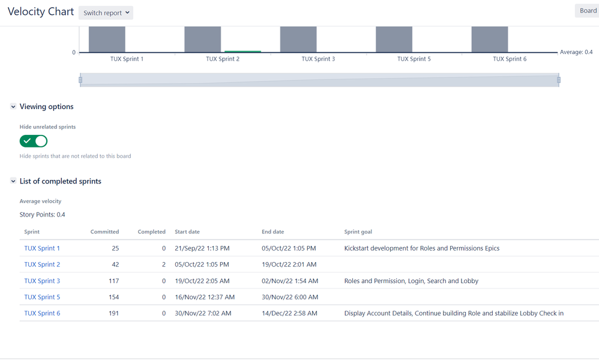Image resolution: width=599 pixels, height=364 pixels.
Task: Click the Committed column header
Action: pyautogui.click(x=104, y=231)
